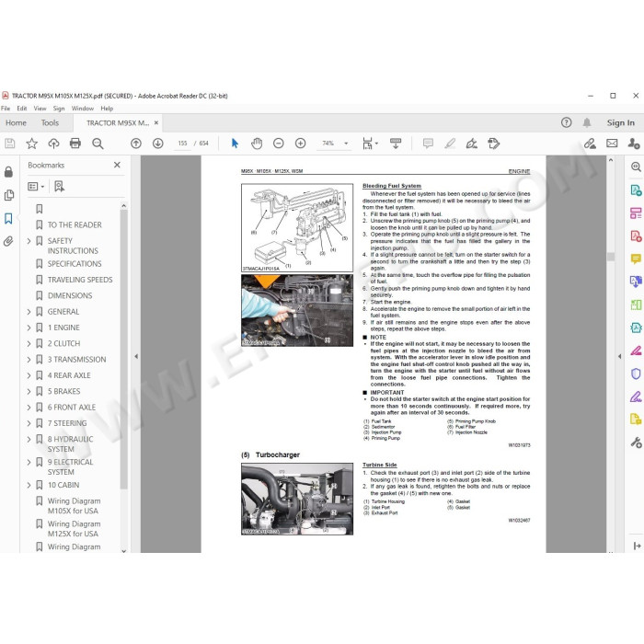Screen dimensions: 644x644
Task: Open notifications bell
Action: (x=587, y=122)
